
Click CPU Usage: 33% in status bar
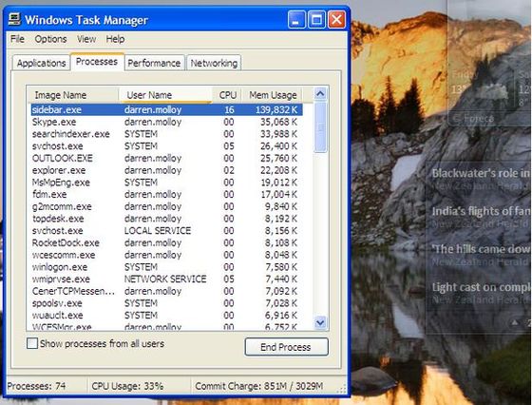pyautogui.click(x=127, y=386)
